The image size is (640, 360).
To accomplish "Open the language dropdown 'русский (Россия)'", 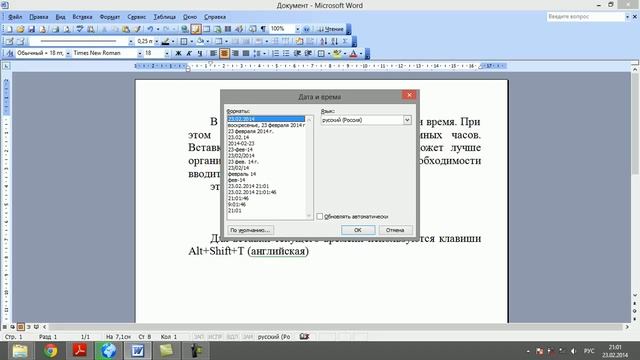I will tap(407, 120).
